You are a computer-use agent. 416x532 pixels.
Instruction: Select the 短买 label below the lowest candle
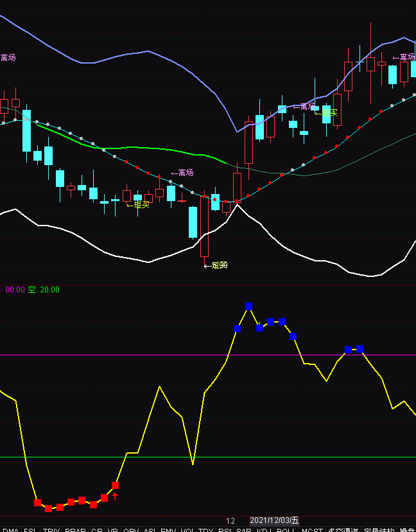(x=216, y=265)
